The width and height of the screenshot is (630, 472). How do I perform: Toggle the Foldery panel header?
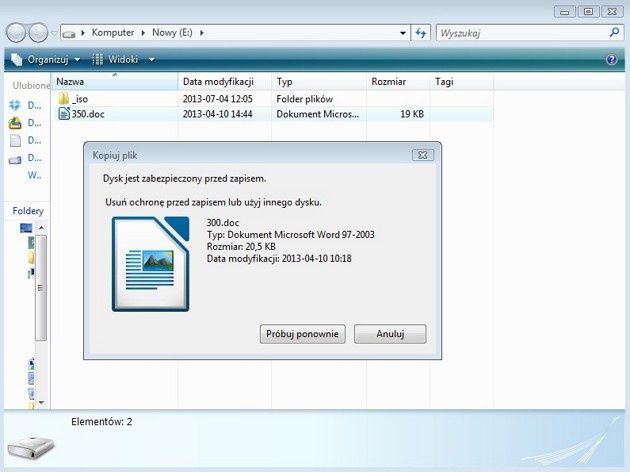pos(27,211)
